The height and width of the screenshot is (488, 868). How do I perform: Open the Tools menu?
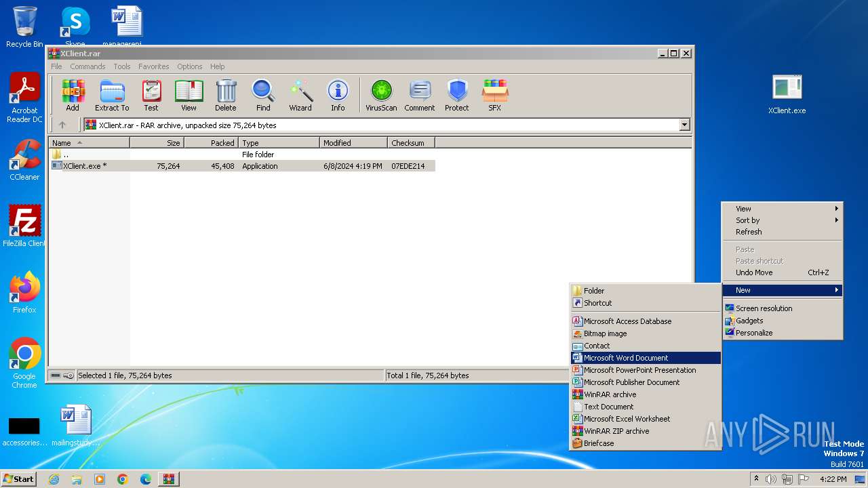(122, 66)
